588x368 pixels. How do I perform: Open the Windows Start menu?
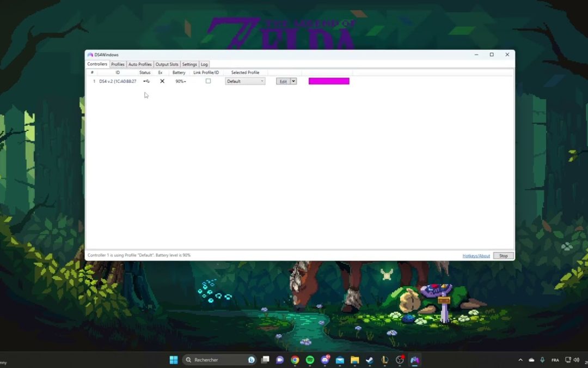pos(174,360)
